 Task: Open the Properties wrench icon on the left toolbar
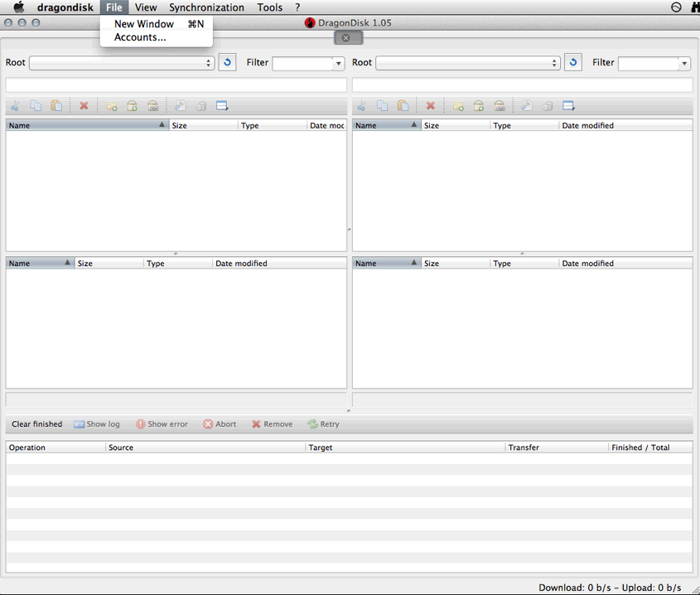(180, 105)
